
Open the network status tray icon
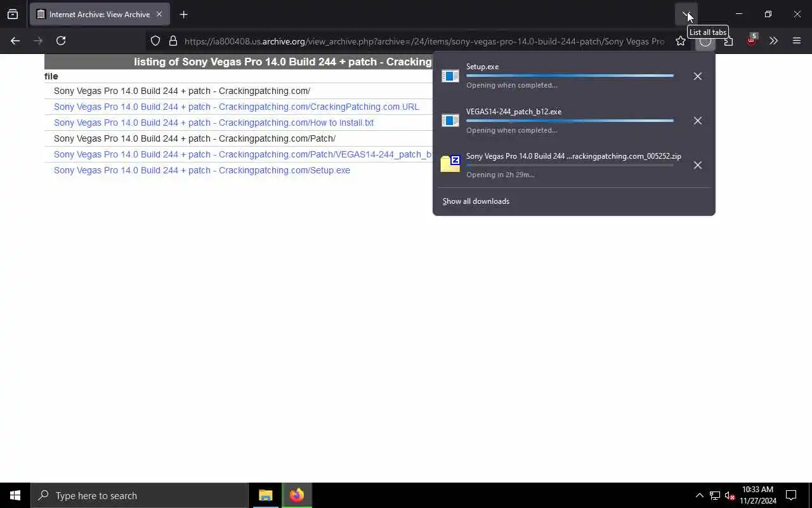(715, 495)
